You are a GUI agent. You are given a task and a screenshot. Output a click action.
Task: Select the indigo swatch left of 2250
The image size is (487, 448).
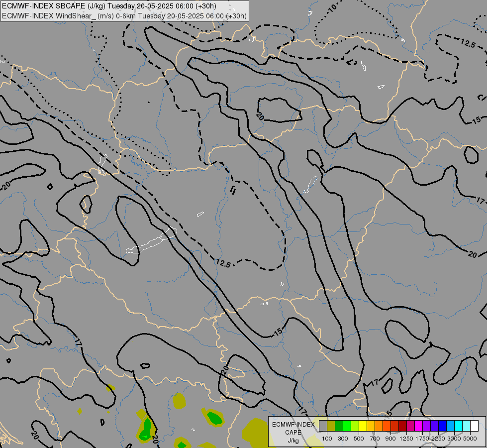point(434,426)
